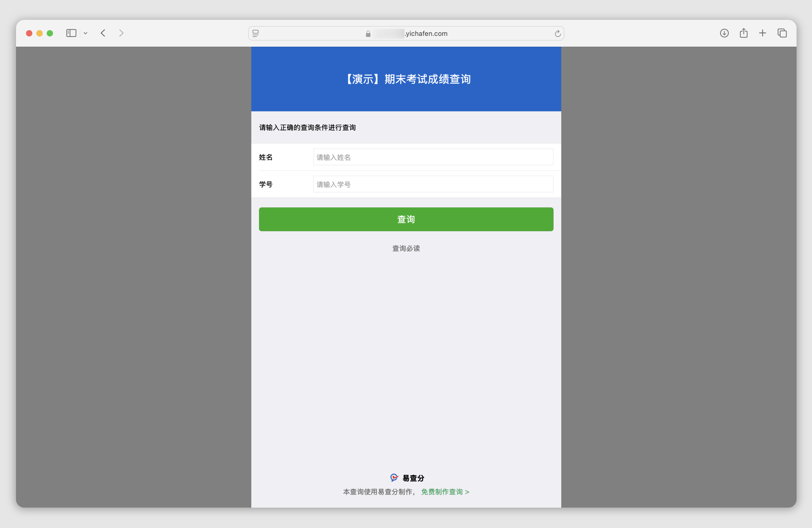Open the 免费制作查询 link
The height and width of the screenshot is (528, 812).
pos(445,492)
